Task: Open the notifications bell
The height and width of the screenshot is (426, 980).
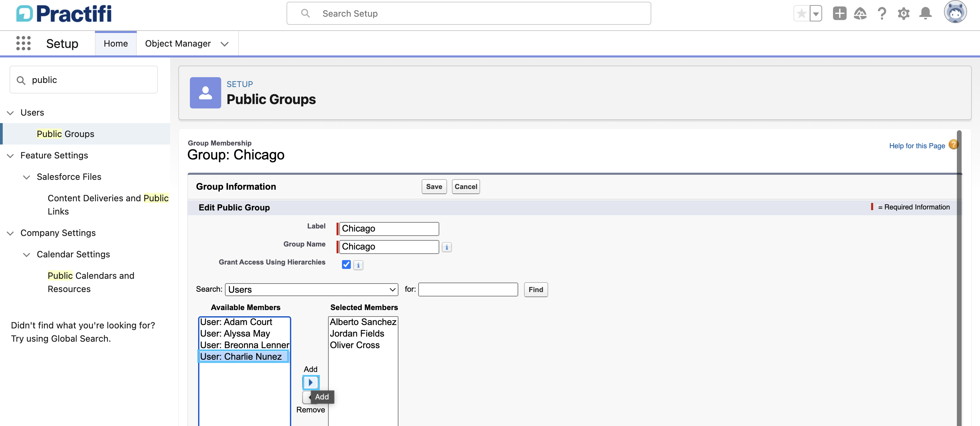Action: click(925, 14)
